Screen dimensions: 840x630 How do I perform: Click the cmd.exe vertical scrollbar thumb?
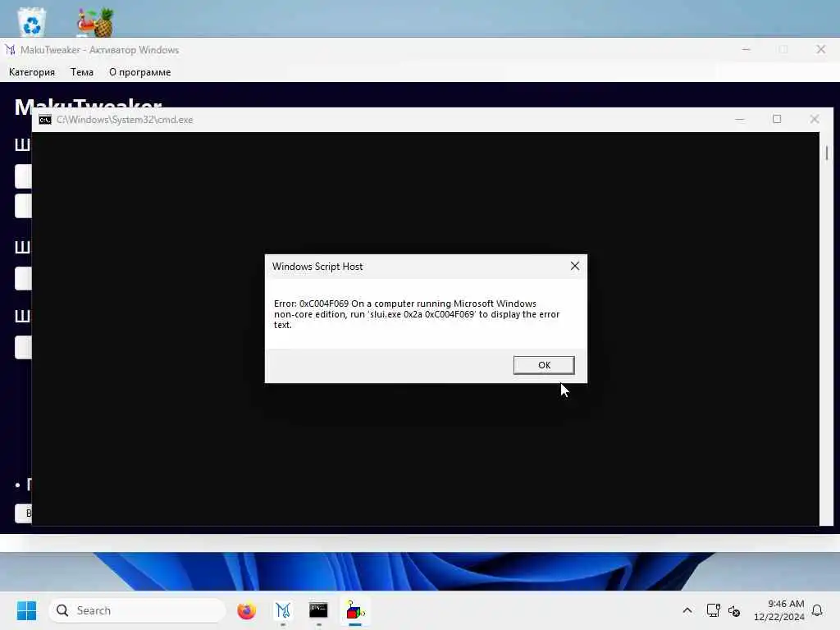click(827, 153)
